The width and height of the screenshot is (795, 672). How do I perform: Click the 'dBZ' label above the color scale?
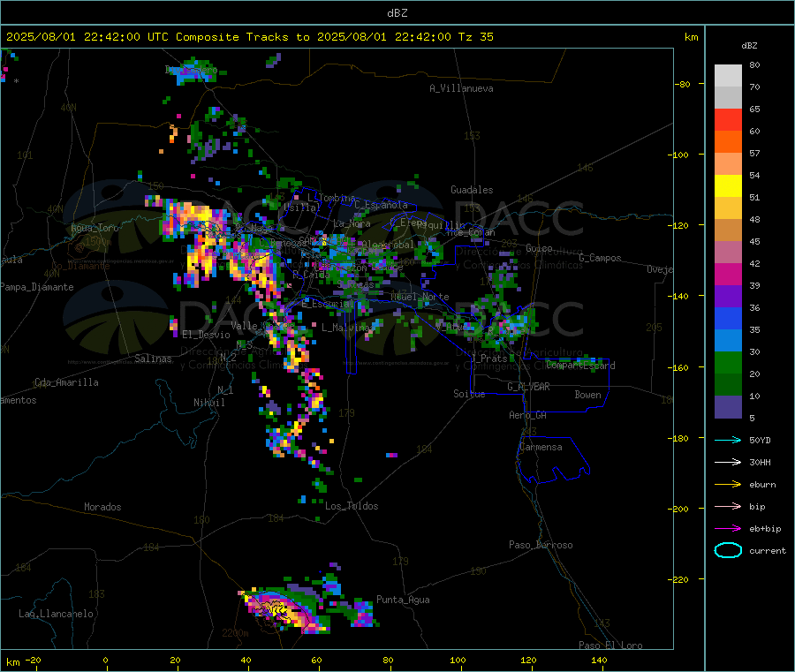(749, 46)
